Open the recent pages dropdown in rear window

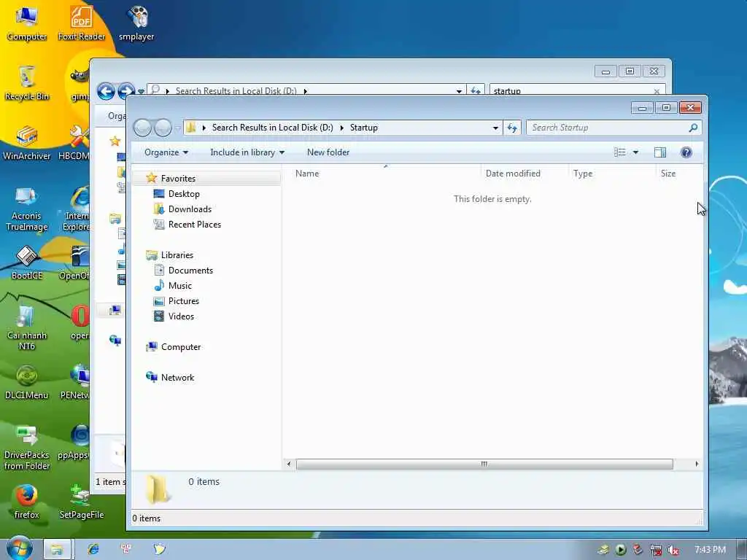tap(141, 91)
